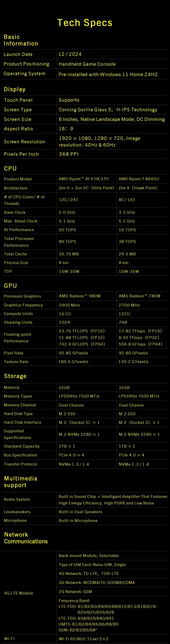Viewport: 170px width, 644px height.
Task: Click the Storage section heading
Action: [x=15, y=376]
